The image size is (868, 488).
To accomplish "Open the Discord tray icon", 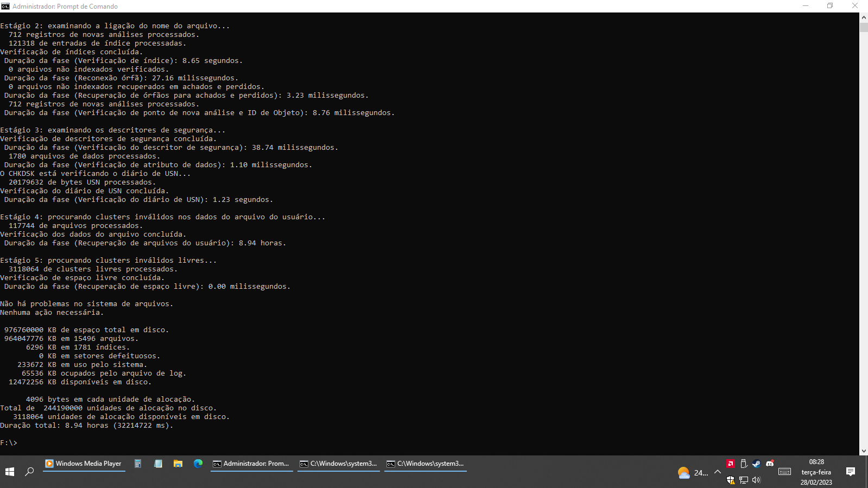I will (x=770, y=464).
